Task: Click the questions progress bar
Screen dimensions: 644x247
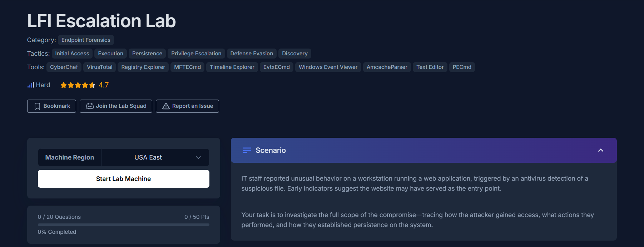Action: [x=124, y=225]
